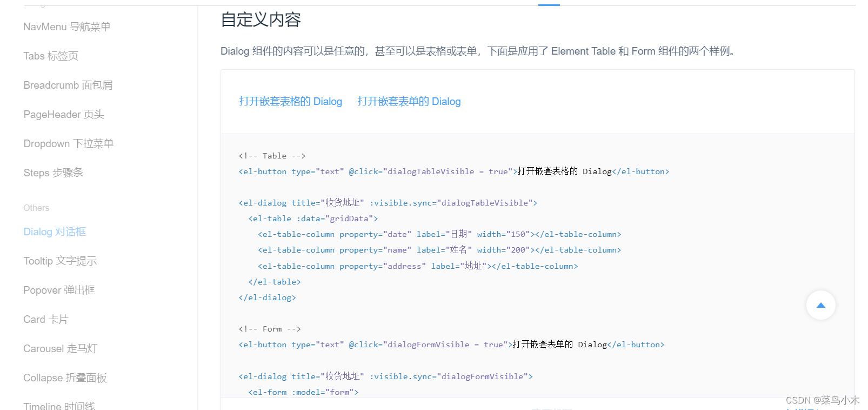Click the el-form :model="form" code line

coord(303,392)
